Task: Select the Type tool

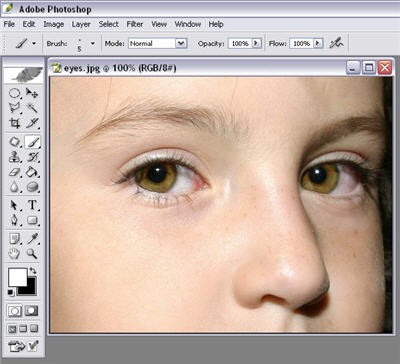Action: [32, 205]
